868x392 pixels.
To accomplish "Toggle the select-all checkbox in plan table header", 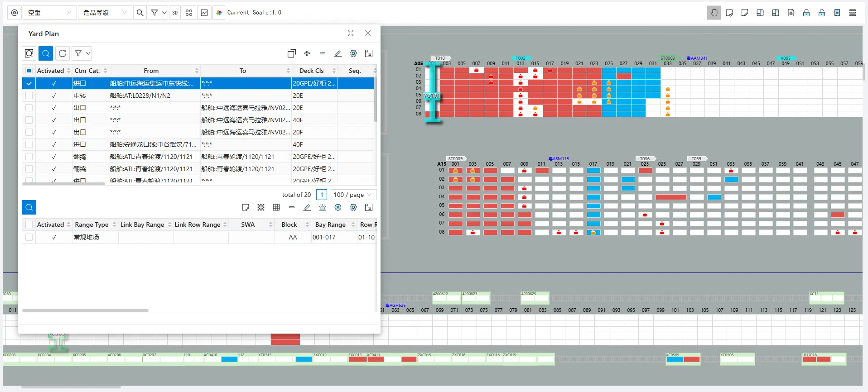I will click(x=29, y=71).
